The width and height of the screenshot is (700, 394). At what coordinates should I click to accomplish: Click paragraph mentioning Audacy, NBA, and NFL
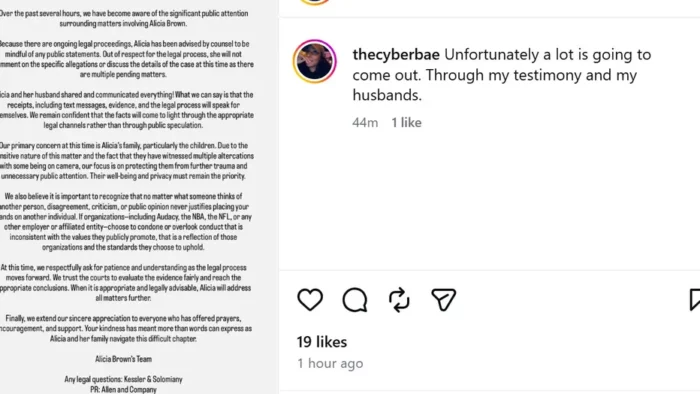[x=125, y=222]
